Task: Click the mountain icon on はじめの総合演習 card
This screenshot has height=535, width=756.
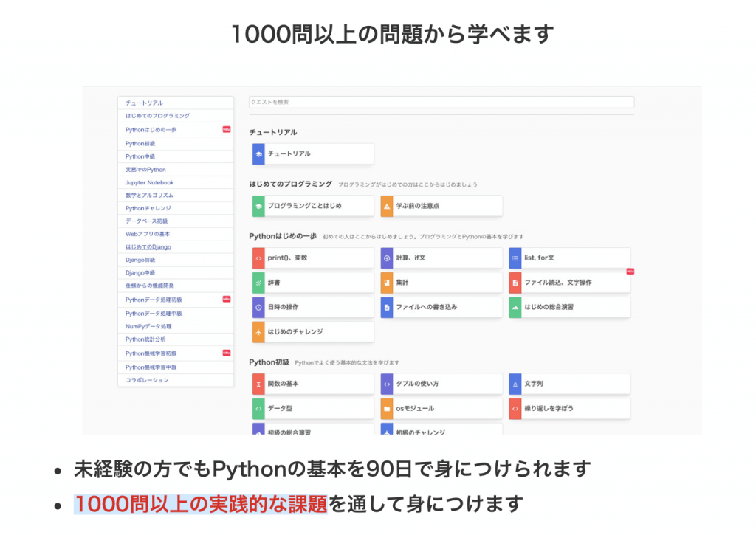Action: [515, 307]
